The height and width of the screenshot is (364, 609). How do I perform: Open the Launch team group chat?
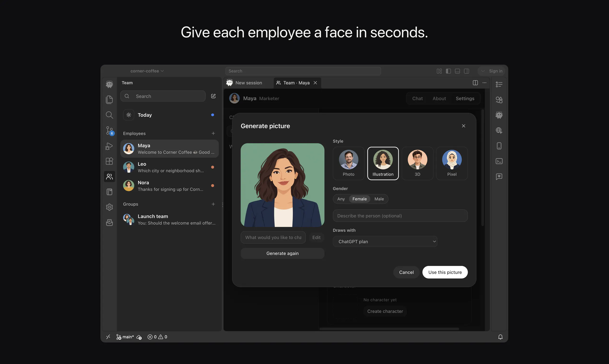(170, 220)
